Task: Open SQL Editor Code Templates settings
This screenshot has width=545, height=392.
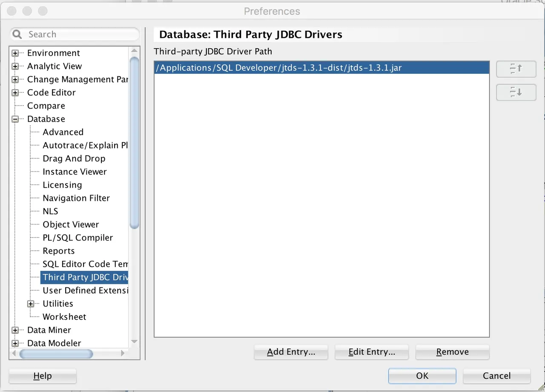Action: (x=85, y=264)
